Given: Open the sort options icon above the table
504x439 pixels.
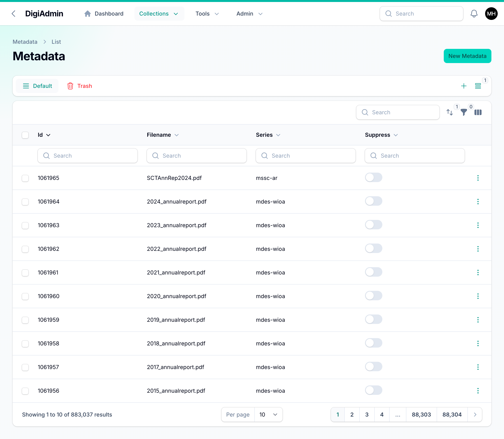Looking at the screenshot, I should (x=450, y=112).
